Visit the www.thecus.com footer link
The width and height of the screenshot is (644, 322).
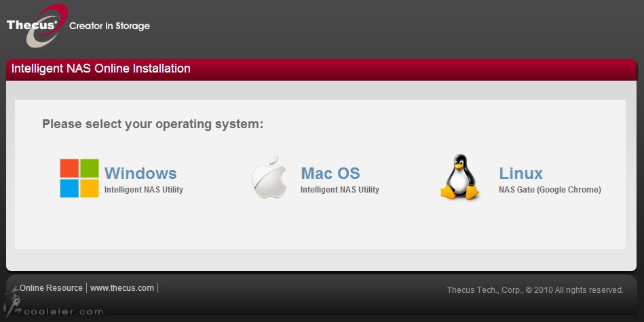[x=122, y=288]
